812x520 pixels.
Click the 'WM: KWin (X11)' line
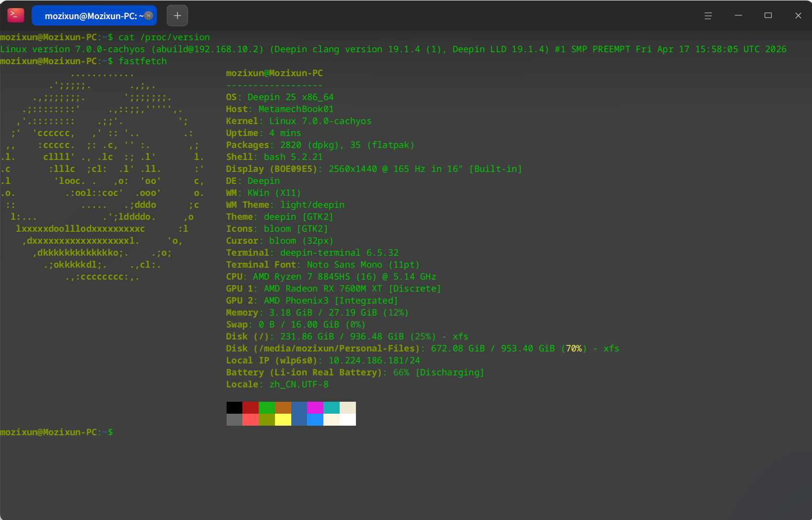coord(263,193)
